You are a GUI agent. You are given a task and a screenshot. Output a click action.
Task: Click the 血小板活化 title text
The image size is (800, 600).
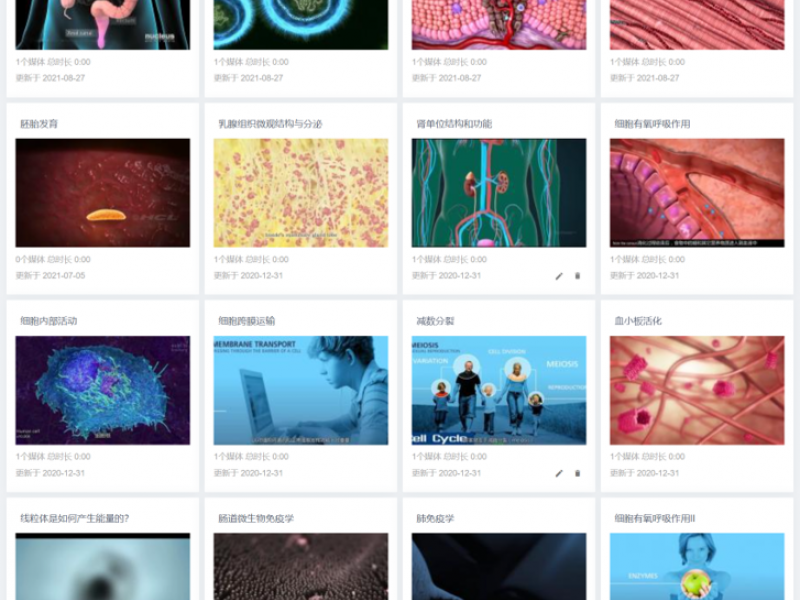638,321
